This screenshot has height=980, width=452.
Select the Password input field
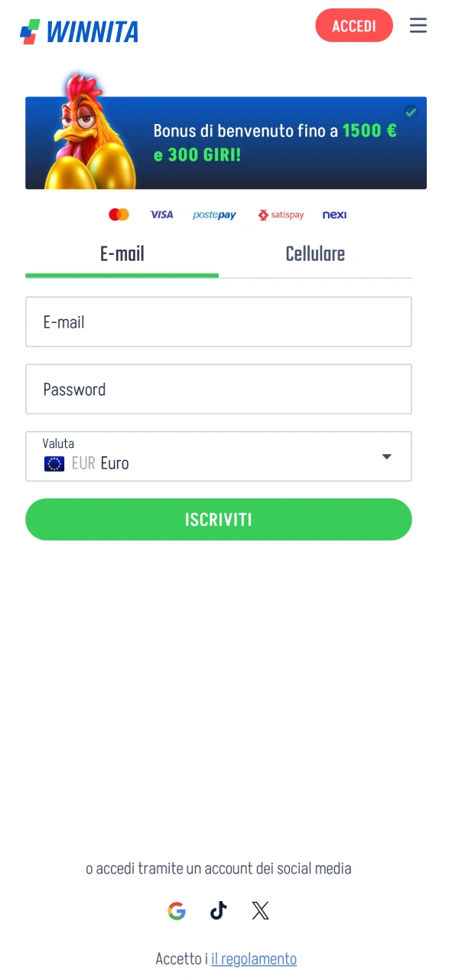[x=219, y=389]
